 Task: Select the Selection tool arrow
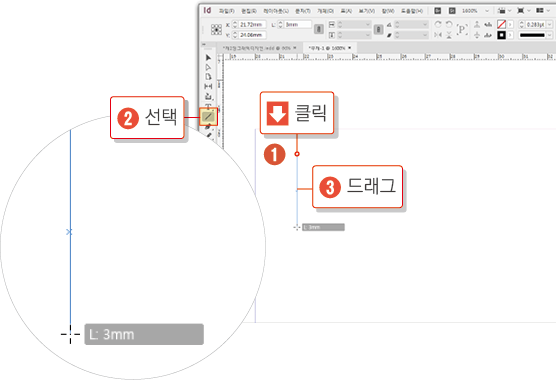[x=208, y=58]
